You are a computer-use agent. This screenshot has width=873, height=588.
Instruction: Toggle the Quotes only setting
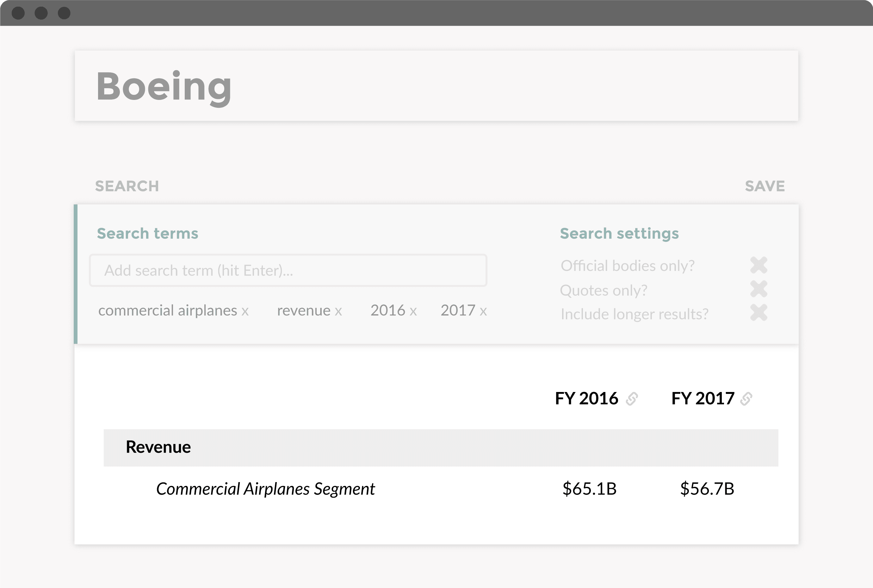(x=758, y=289)
